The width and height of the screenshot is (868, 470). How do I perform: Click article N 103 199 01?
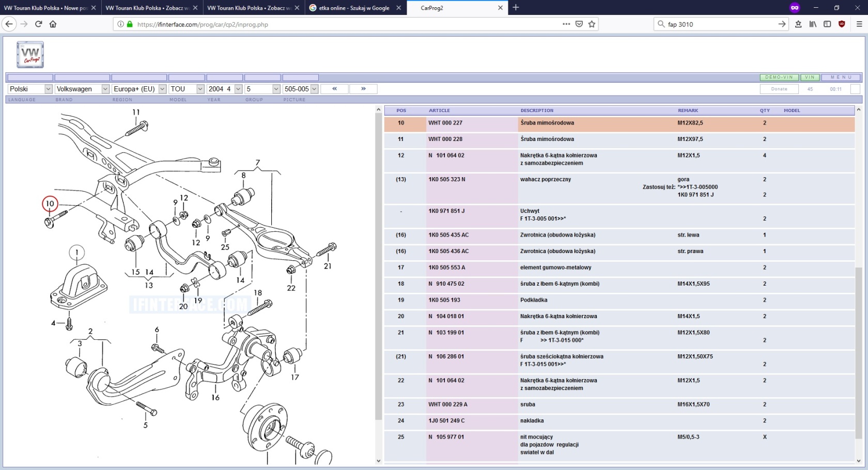coord(446,333)
